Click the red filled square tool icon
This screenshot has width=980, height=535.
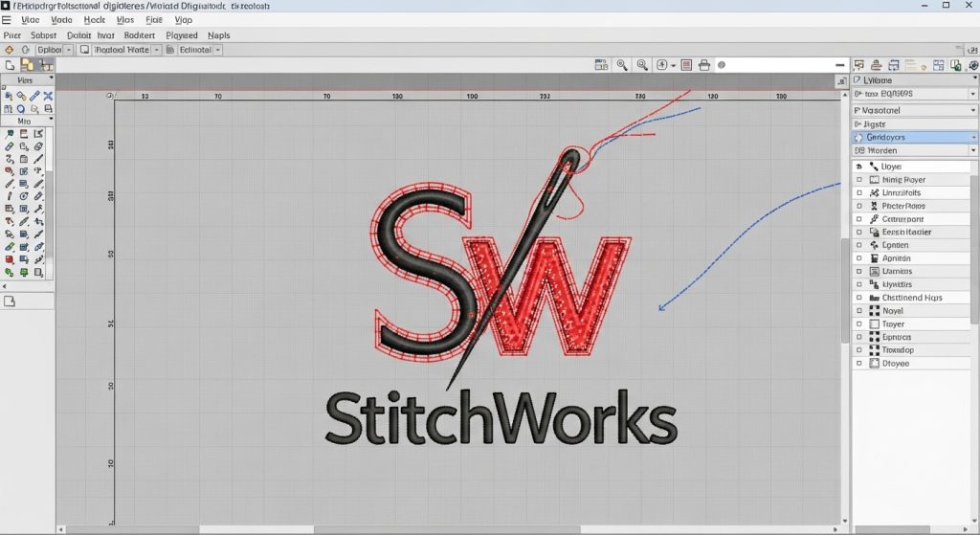(10, 259)
